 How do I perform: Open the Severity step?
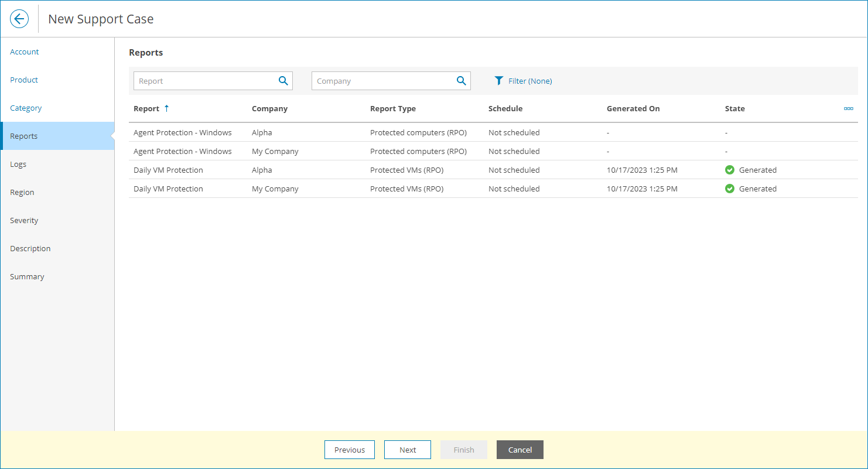[24, 220]
